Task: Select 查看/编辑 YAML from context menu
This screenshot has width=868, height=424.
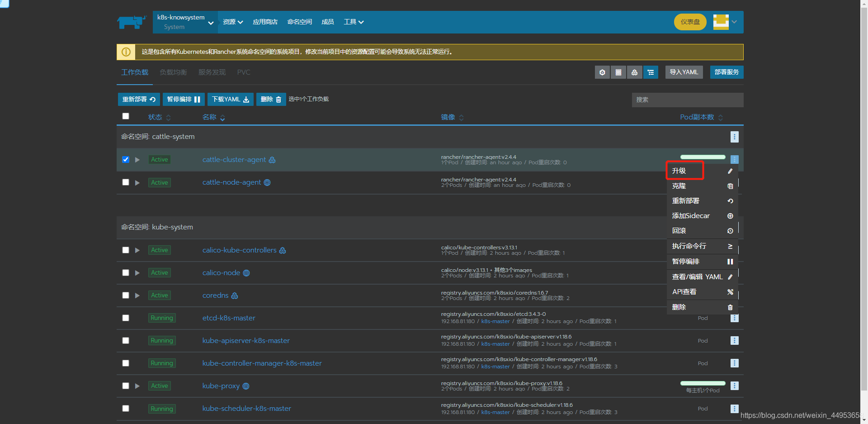Action: pyautogui.click(x=703, y=277)
